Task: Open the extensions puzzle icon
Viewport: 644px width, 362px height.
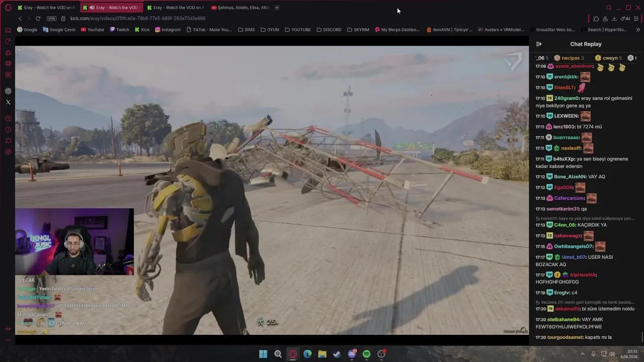Action: click(596, 19)
